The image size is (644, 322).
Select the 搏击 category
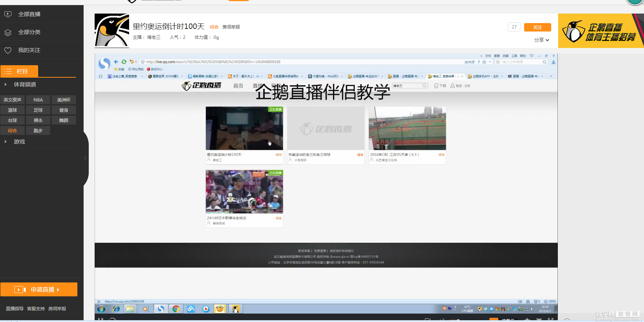[38, 121]
